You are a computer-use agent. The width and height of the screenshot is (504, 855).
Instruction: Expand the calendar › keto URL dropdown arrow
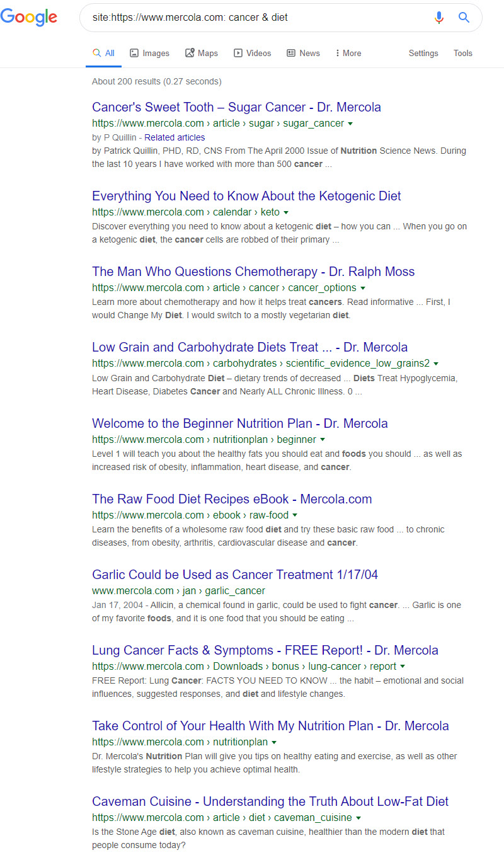[x=286, y=212]
